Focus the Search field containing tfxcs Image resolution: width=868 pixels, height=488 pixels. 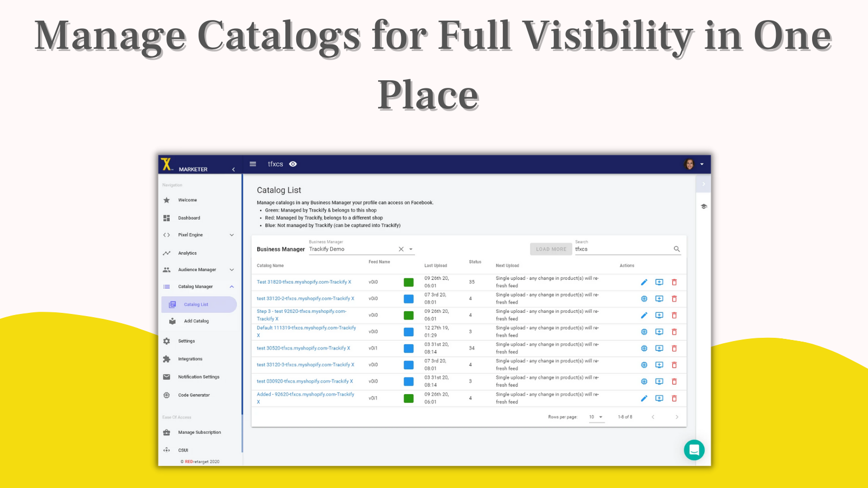(623, 249)
